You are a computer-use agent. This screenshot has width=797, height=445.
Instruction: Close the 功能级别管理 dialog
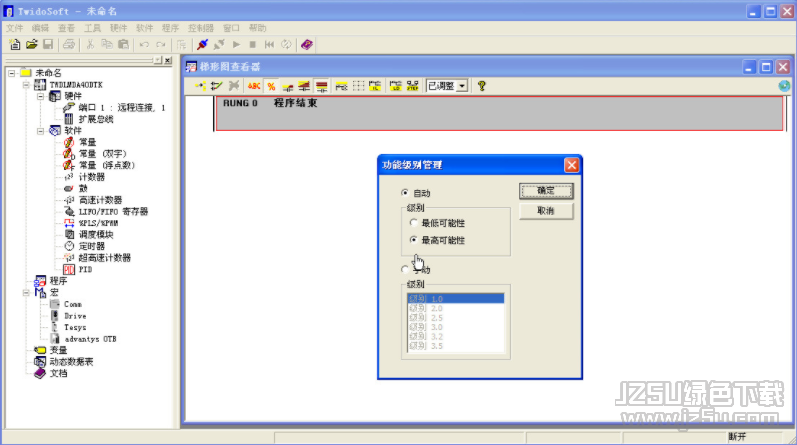pos(571,165)
